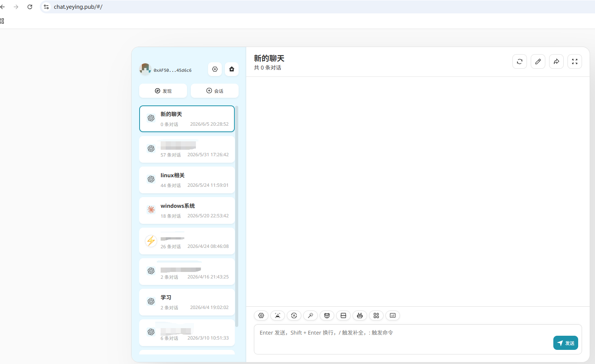Viewport: 595px width, 364px height.
Task: Select the robot model switch icon
Action: tap(360, 315)
